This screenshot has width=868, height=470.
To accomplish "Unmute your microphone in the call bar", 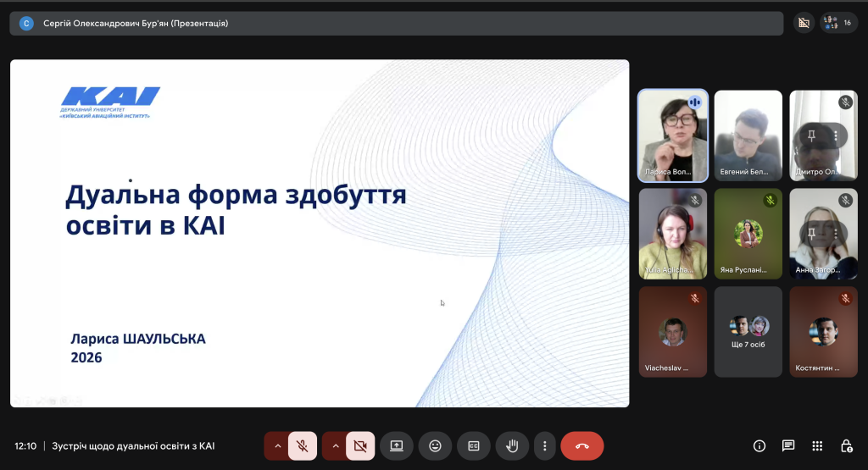I will (x=302, y=445).
